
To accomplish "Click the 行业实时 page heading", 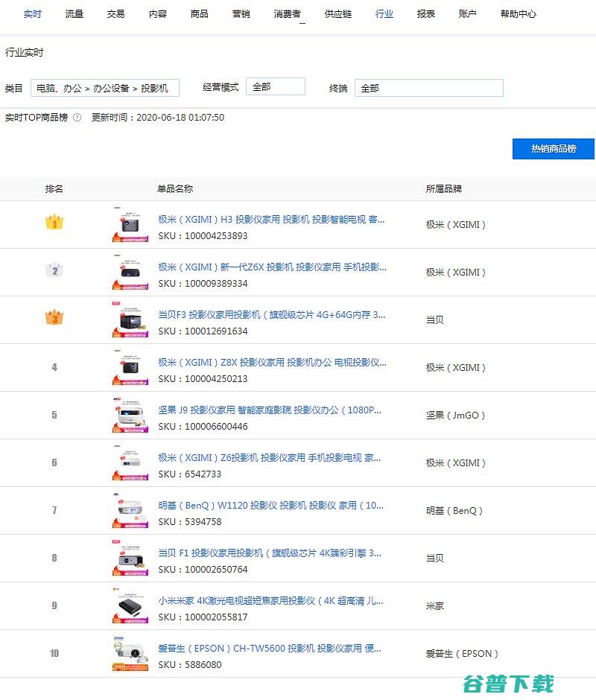I will tap(24, 52).
